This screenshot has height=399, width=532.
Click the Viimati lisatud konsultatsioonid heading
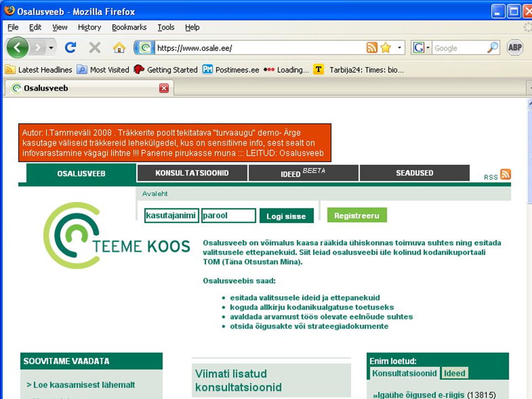tap(238, 380)
